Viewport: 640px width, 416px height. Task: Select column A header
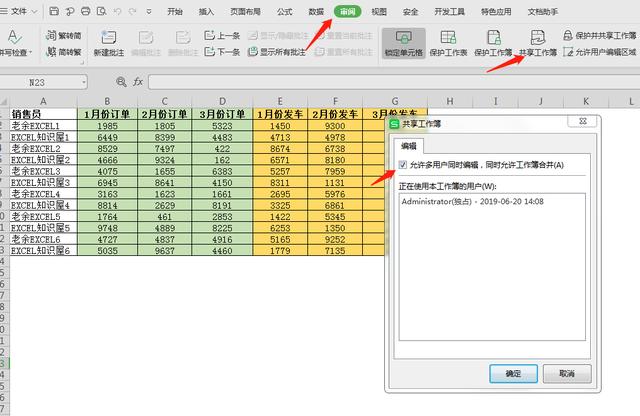coord(43,101)
